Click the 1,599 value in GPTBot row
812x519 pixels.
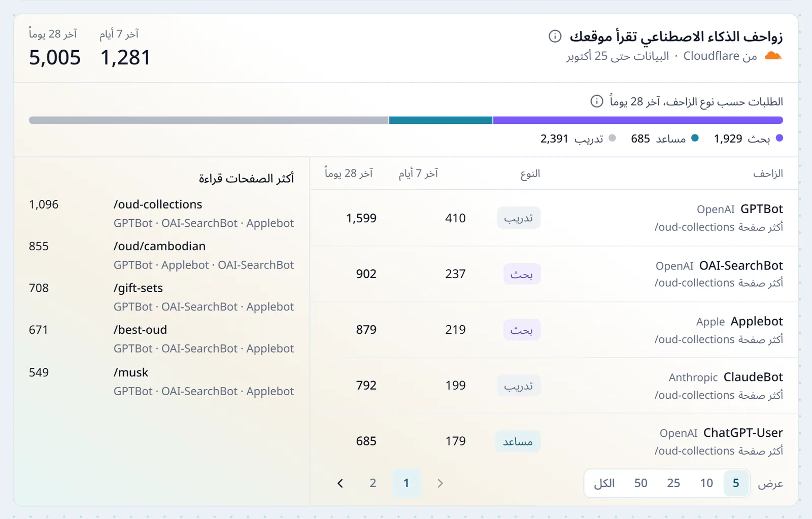click(361, 218)
